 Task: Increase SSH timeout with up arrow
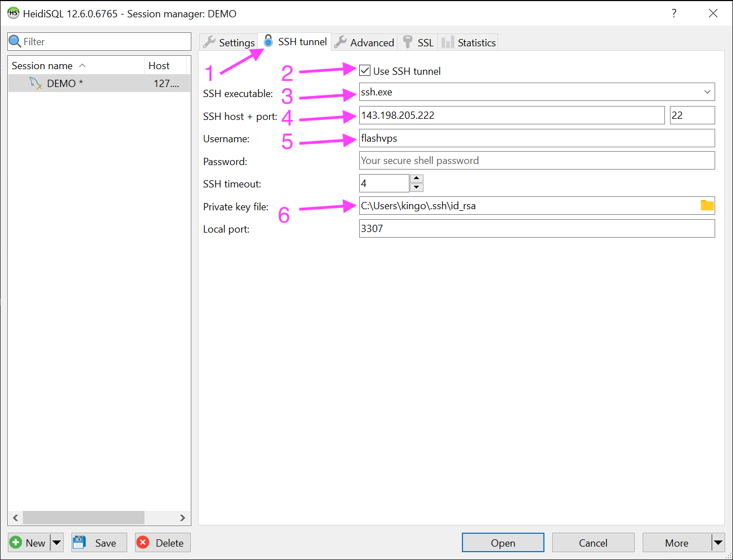pyautogui.click(x=417, y=178)
